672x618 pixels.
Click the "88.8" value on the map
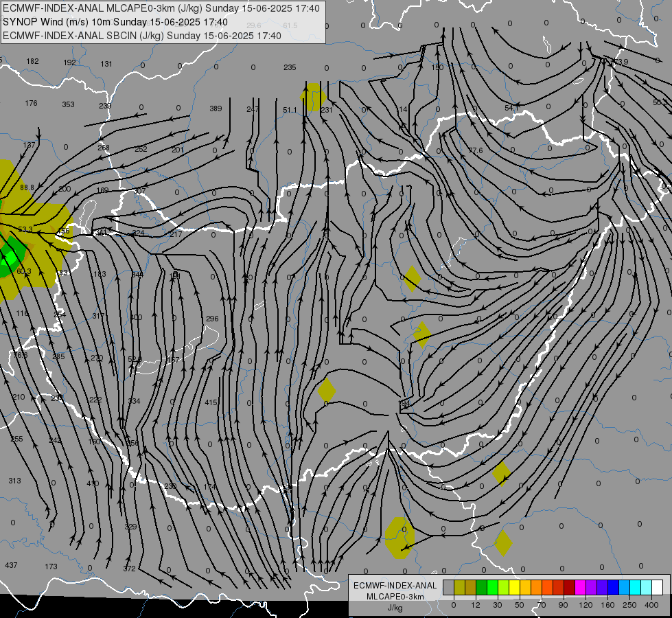coord(27,187)
